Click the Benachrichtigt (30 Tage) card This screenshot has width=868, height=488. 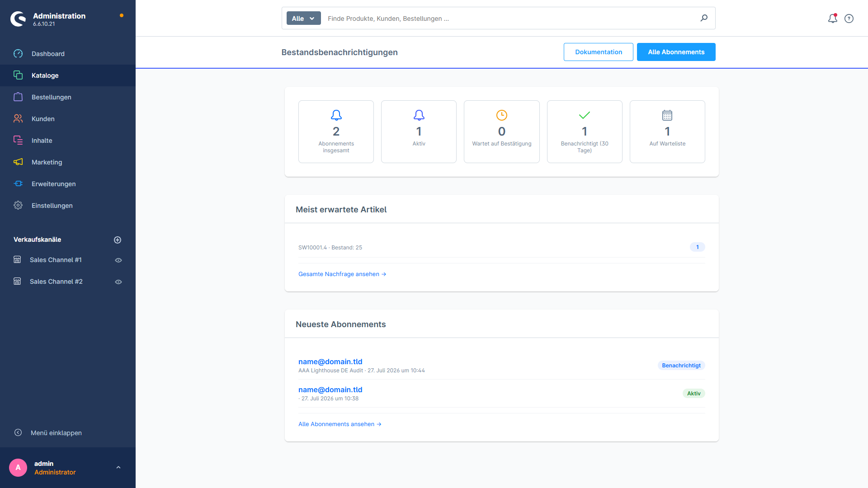(585, 131)
